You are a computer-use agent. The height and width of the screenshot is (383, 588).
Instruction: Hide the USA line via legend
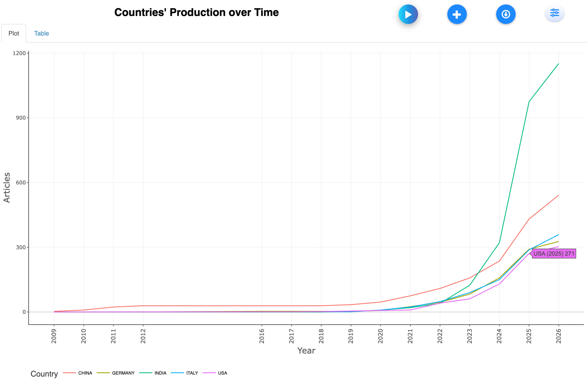point(222,373)
